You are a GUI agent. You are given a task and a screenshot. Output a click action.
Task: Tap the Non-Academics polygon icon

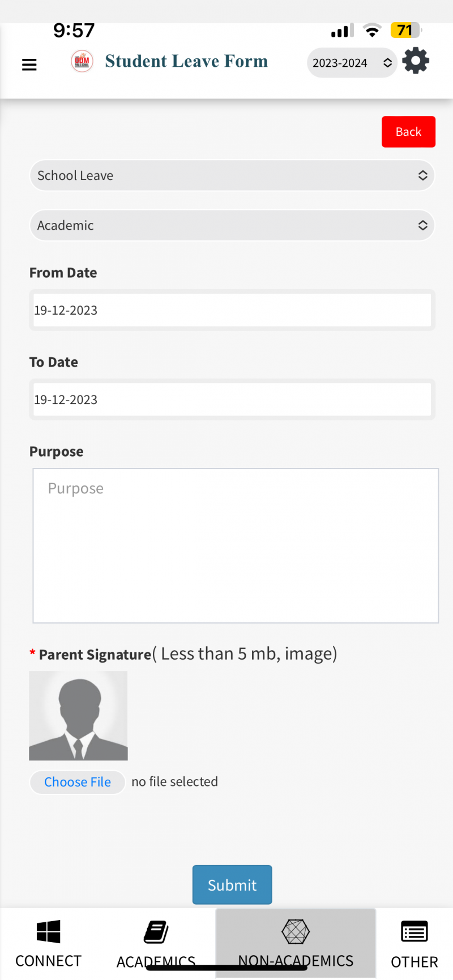tap(296, 931)
